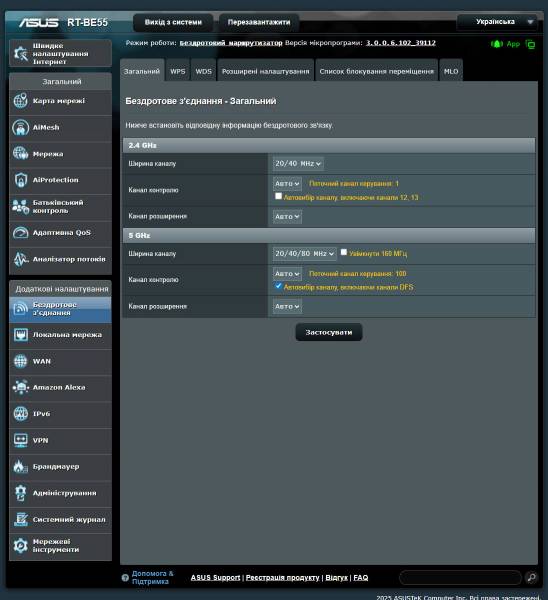Open the AiMesh sidebar icon
Screen dimensions: 548x600
[x=20, y=127]
